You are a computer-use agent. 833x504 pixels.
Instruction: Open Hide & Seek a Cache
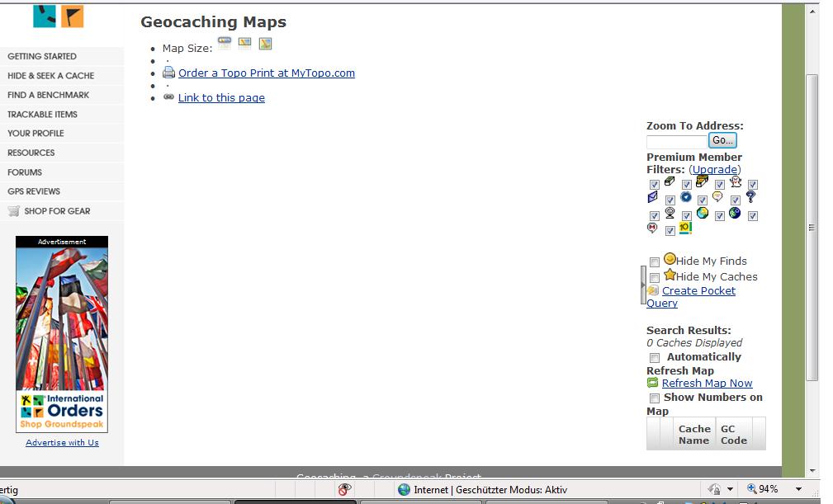click(50, 75)
